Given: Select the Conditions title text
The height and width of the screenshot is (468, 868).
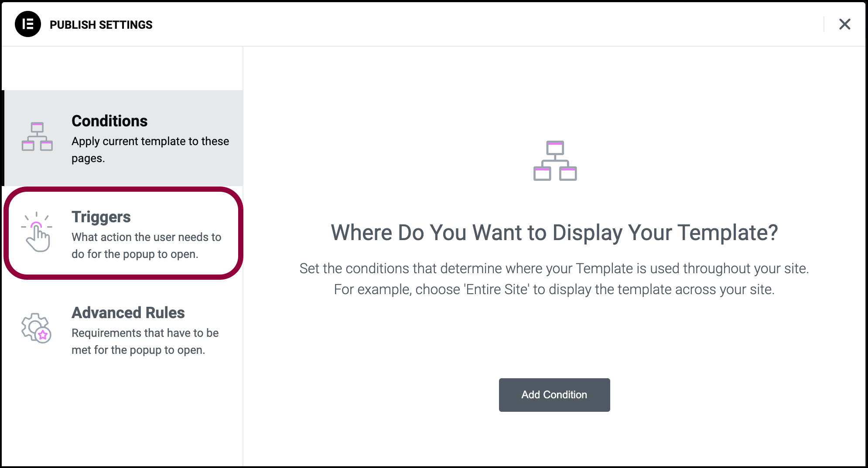Looking at the screenshot, I should 109,121.
